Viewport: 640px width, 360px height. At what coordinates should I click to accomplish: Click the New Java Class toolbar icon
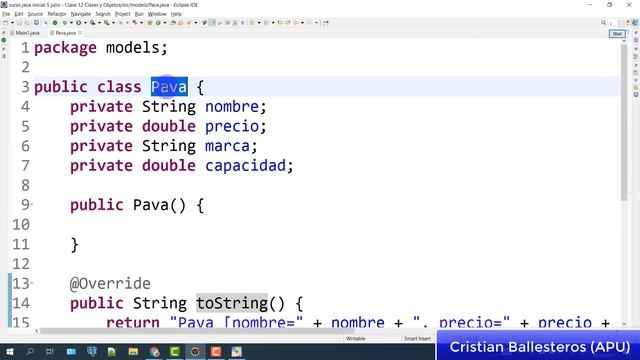[x=158, y=23]
